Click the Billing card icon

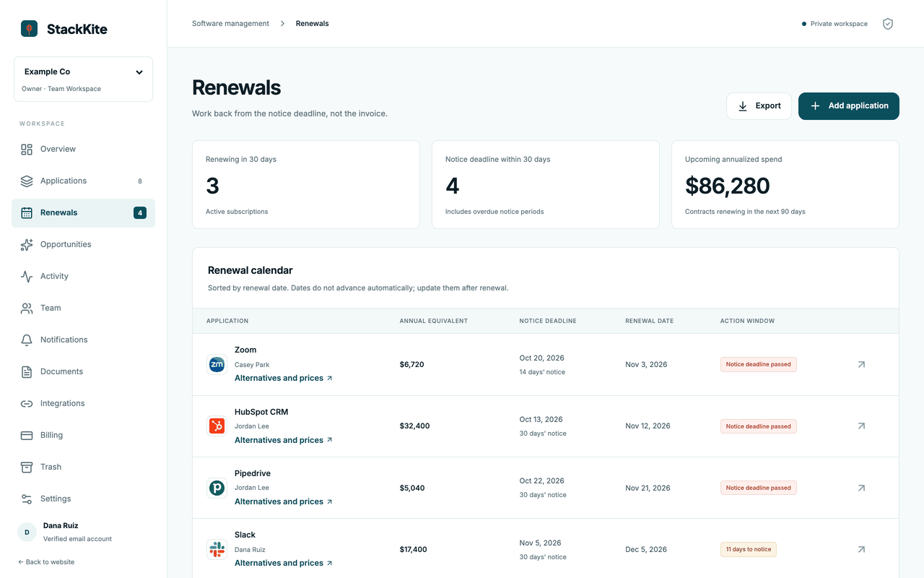[x=27, y=436]
